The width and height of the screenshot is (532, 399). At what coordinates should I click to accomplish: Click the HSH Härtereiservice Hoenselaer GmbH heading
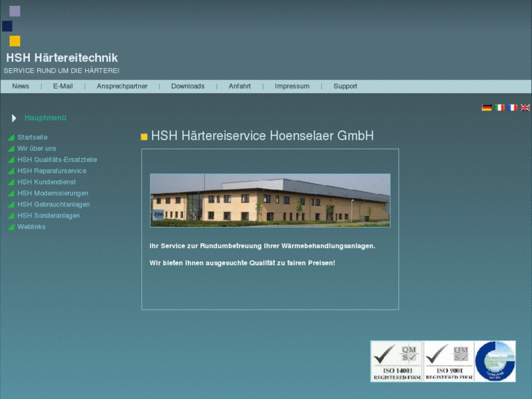coord(262,135)
